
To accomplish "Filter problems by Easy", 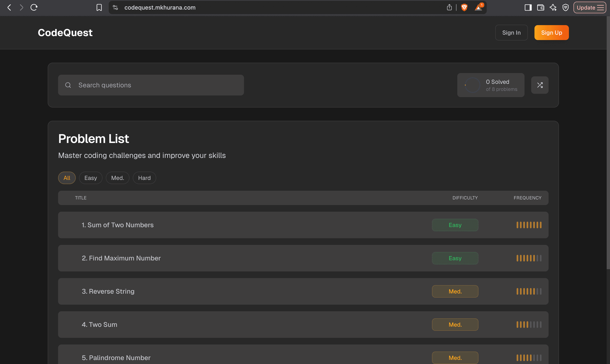I will 91,178.
